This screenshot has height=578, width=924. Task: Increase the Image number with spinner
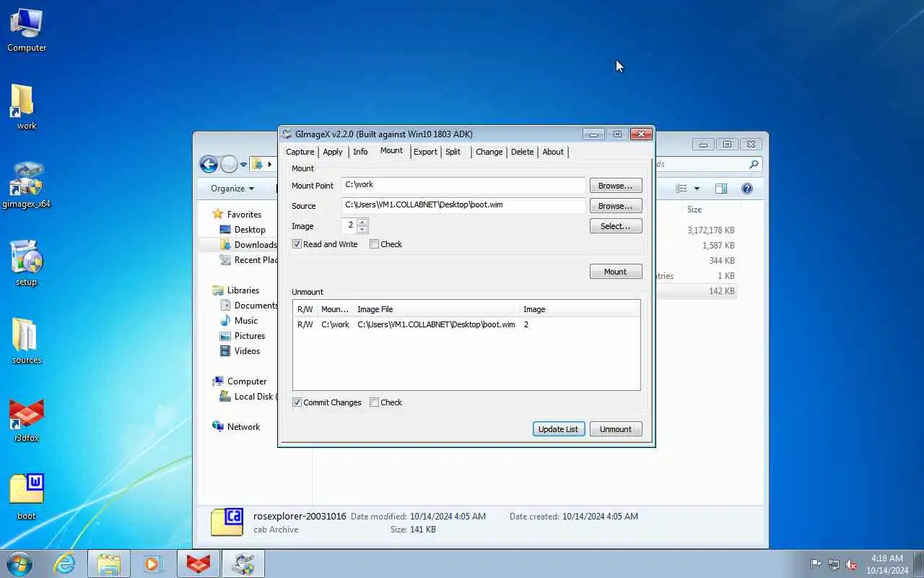(362, 222)
